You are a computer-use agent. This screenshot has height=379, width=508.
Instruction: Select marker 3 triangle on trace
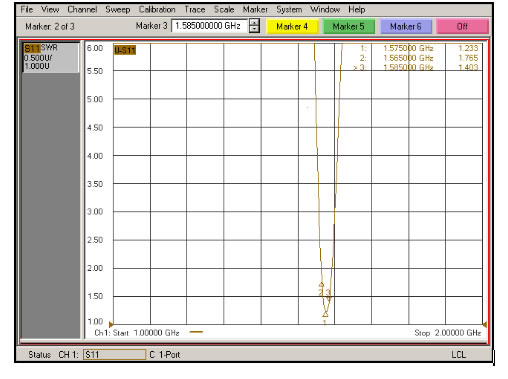tap(329, 298)
